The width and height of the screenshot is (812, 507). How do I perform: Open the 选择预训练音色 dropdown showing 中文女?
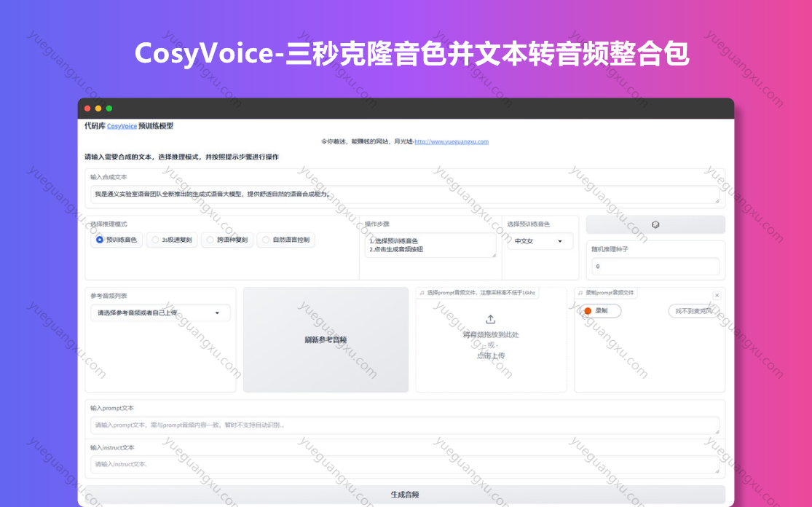pyautogui.click(x=540, y=241)
